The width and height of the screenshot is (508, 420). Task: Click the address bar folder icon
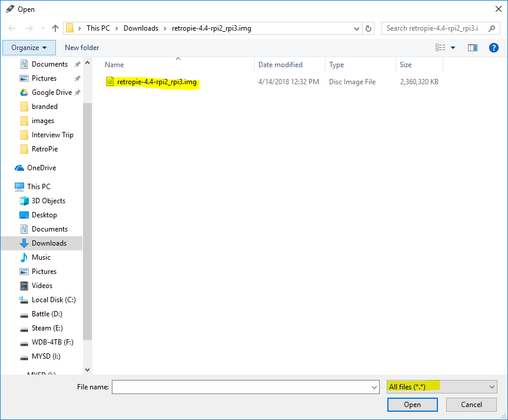coord(69,28)
